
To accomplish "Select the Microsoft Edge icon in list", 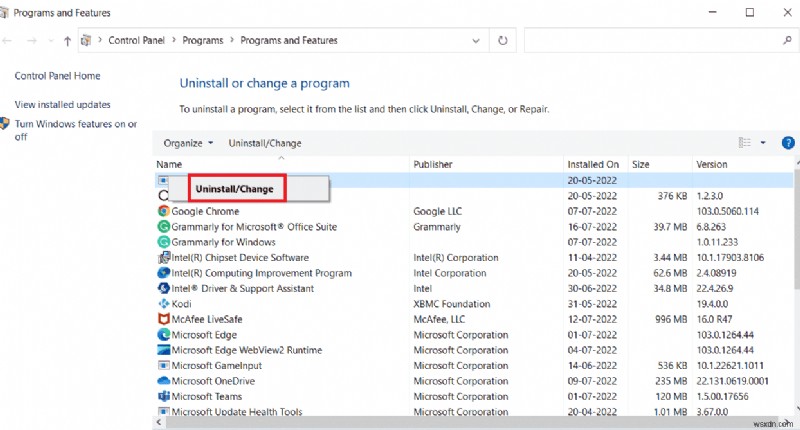I will click(x=164, y=335).
